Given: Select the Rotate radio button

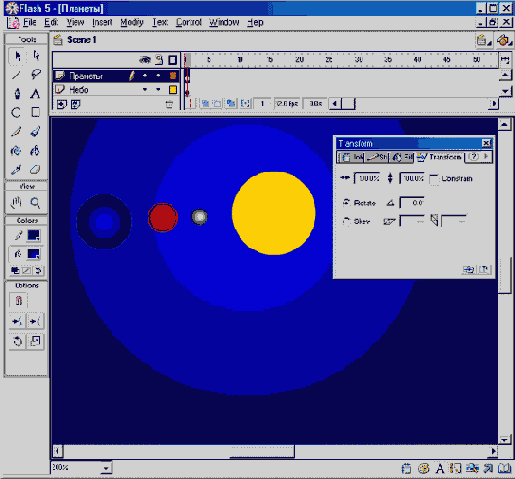Looking at the screenshot, I should 347,202.
